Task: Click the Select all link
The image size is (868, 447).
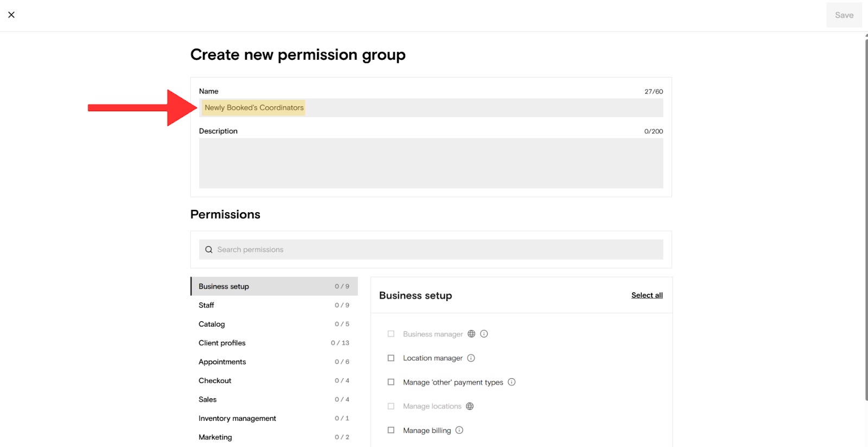Action: (x=647, y=295)
